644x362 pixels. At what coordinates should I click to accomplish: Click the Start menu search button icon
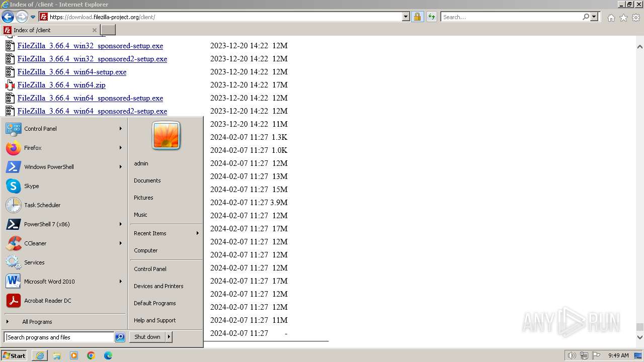120,337
